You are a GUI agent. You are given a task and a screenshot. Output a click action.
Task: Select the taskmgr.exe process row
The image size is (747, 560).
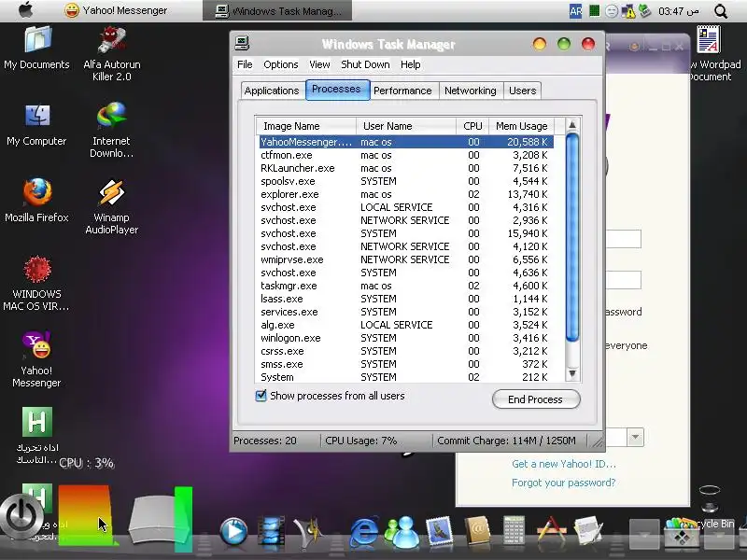click(x=406, y=286)
